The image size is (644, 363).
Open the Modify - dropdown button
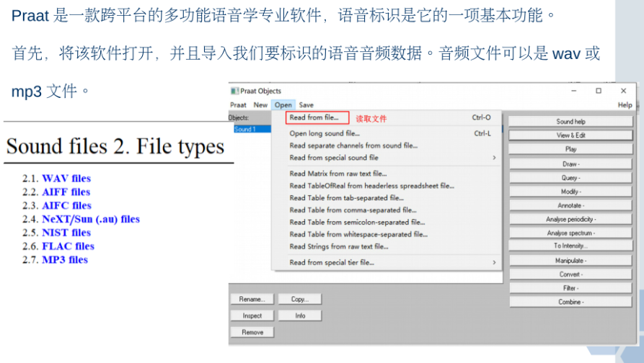[x=570, y=192]
